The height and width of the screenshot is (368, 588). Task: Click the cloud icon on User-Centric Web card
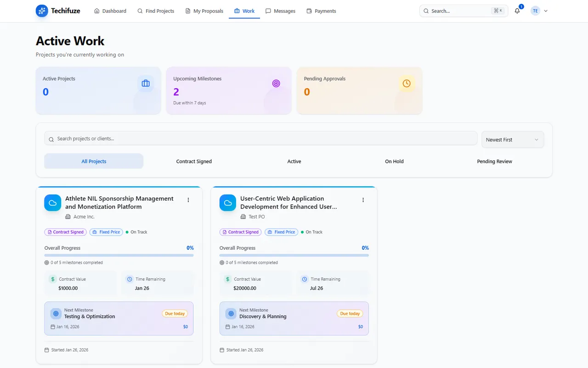pos(228,203)
